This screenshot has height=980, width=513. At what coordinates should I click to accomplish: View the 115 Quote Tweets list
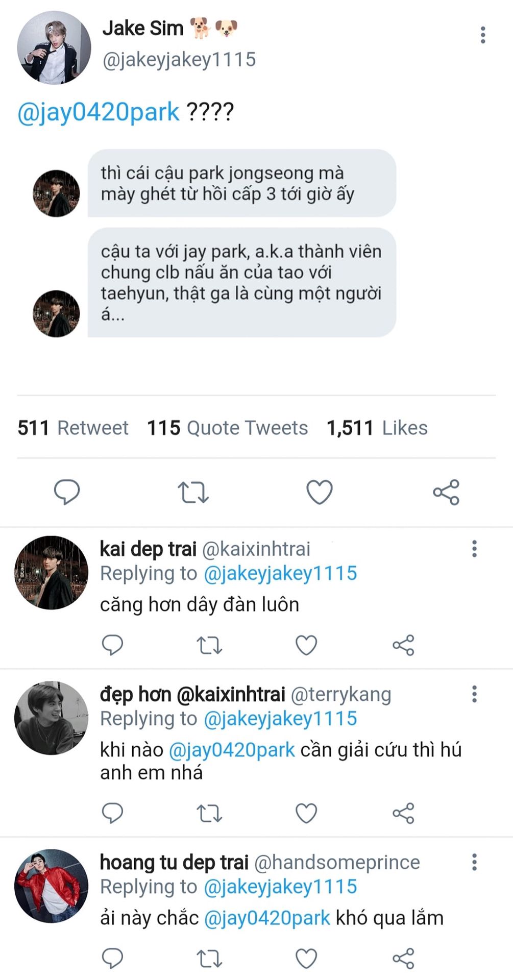(228, 428)
